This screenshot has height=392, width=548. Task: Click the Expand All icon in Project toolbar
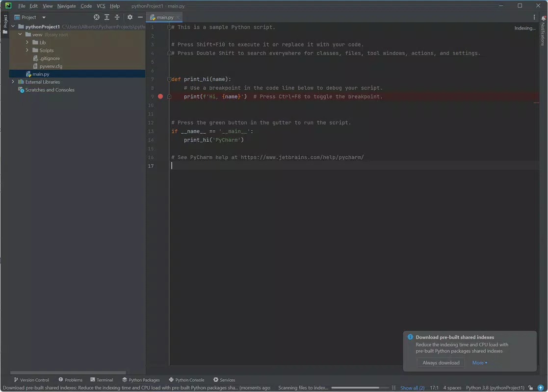point(107,17)
